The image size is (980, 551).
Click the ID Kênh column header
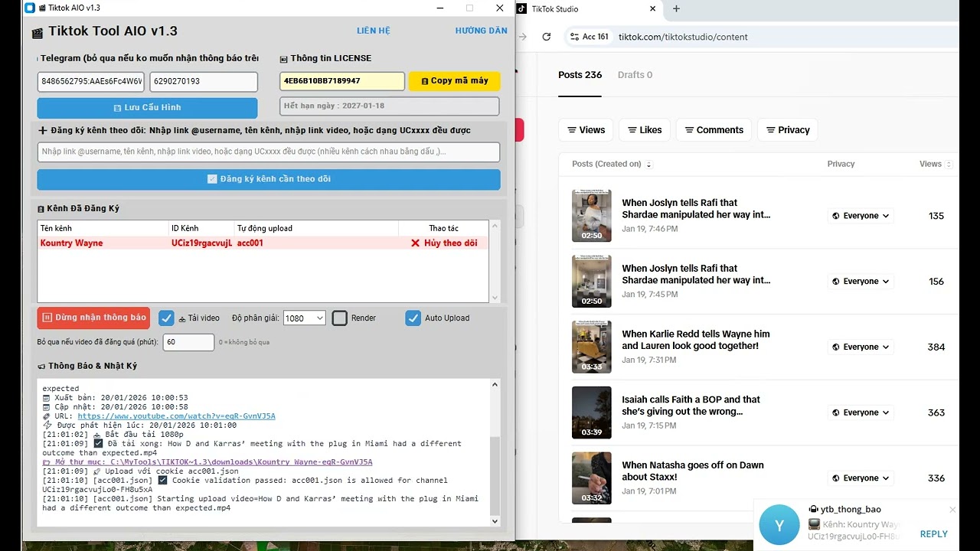[201, 228]
